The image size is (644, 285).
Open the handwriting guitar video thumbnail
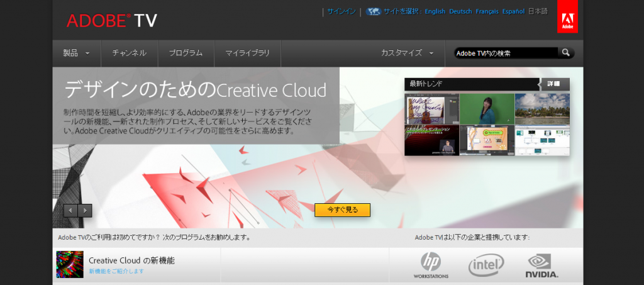[431, 109]
